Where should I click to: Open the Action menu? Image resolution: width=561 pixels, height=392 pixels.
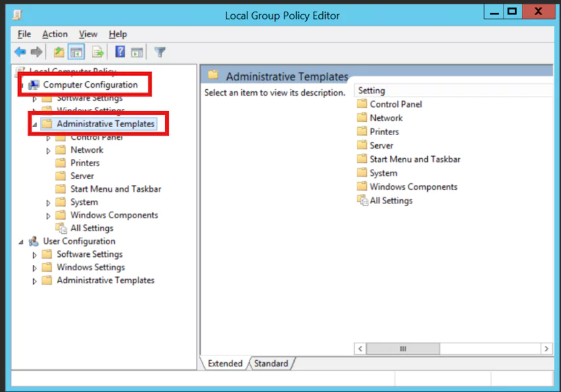55,34
